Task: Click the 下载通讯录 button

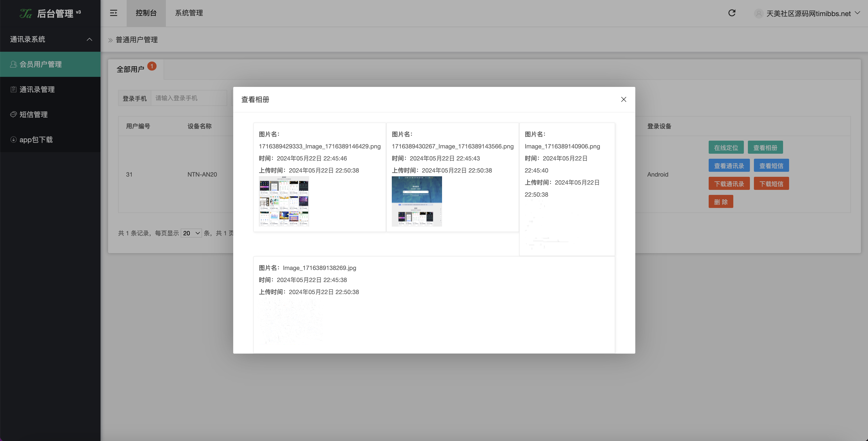Action: click(x=729, y=183)
